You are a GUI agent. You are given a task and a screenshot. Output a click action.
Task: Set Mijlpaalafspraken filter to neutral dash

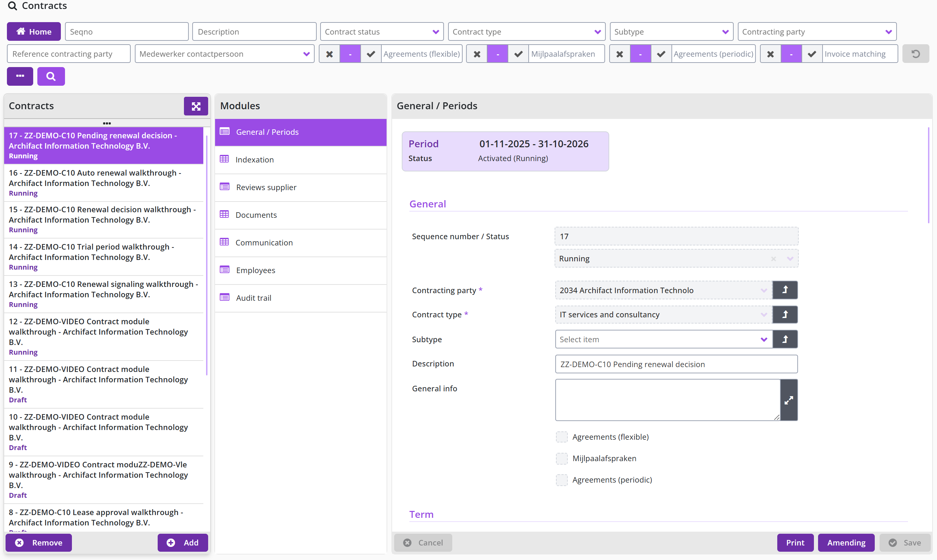(x=498, y=54)
